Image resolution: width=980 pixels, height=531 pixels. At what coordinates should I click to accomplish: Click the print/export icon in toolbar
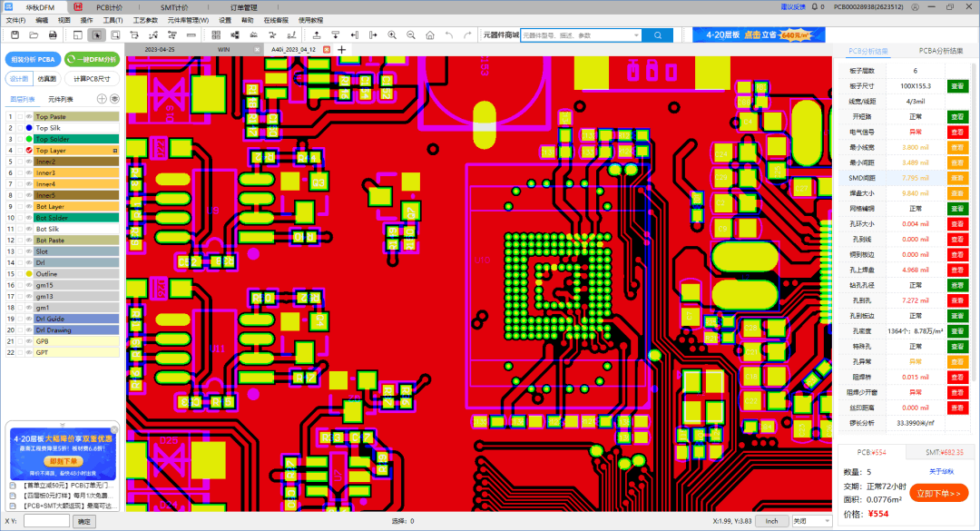pyautogui.click(x=53, y=35)
